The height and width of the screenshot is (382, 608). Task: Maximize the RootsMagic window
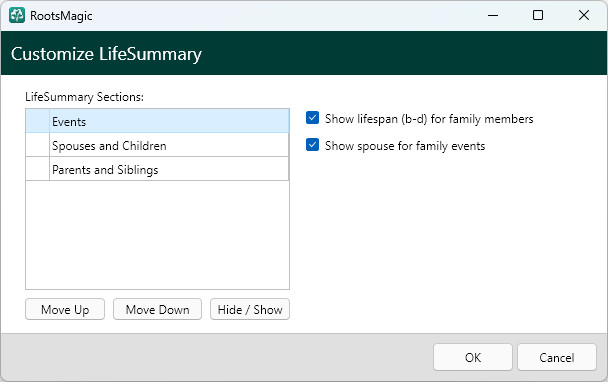(x=538, y=16)
